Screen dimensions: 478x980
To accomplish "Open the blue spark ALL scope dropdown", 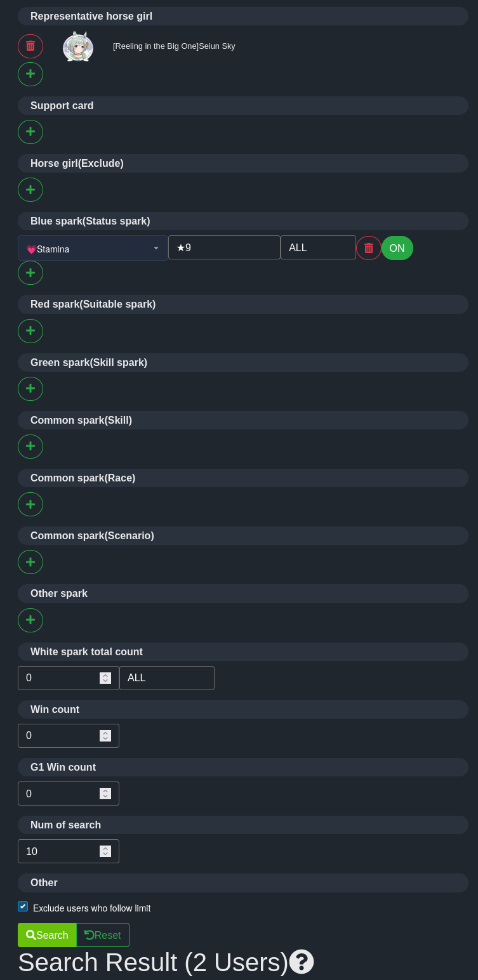I will point(318,247).
